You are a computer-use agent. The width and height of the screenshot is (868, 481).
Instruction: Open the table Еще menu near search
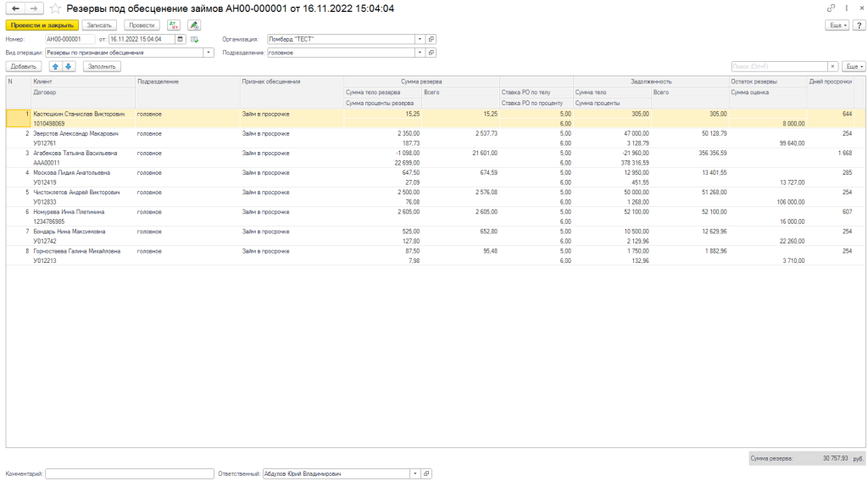click(854, 66)
